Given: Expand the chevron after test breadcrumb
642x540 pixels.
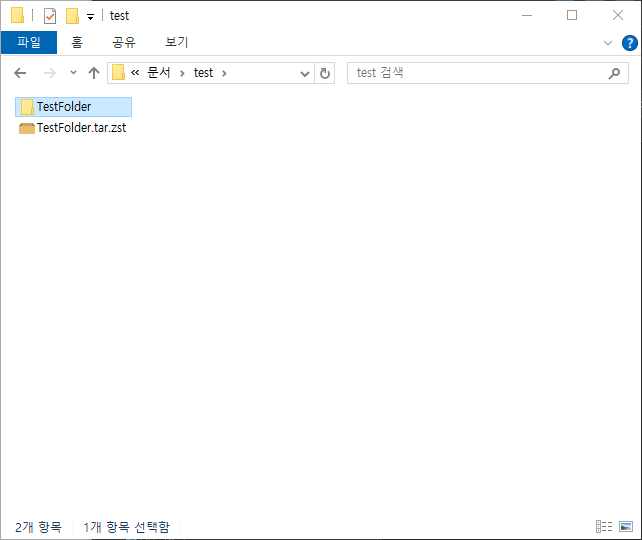Looking at the screenshot, I should tap(224, 74).
